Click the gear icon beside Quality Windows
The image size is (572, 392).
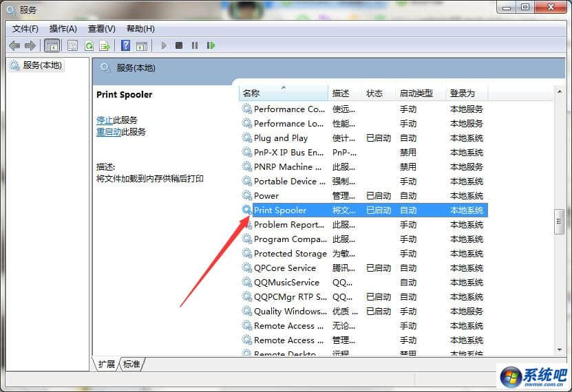[x=247, y=311]
